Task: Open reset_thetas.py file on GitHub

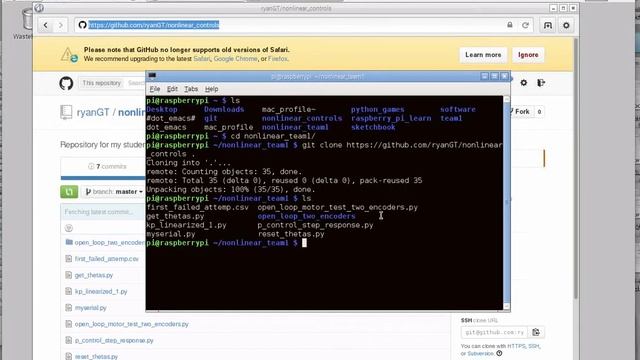Action: (96, 356)
